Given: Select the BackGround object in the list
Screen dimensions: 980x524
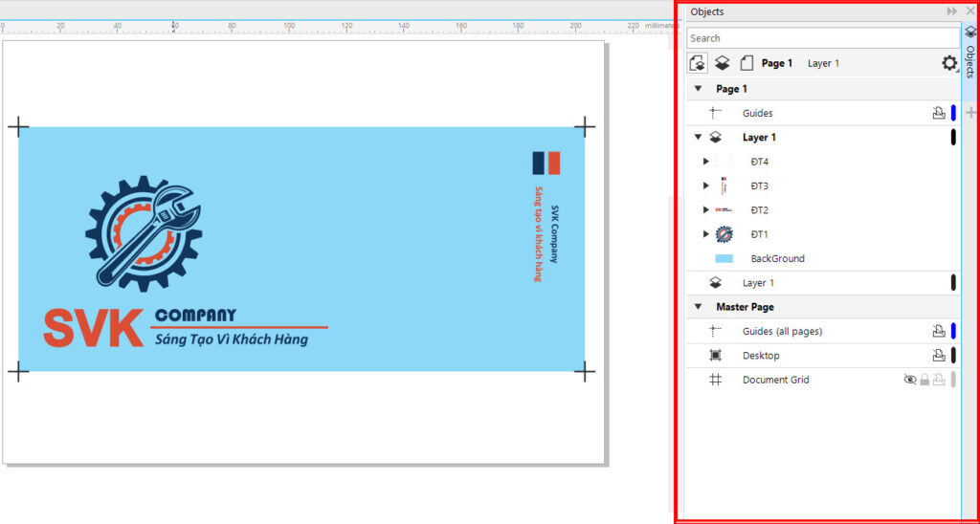Looking at the screenshot, I should point(776,258).
